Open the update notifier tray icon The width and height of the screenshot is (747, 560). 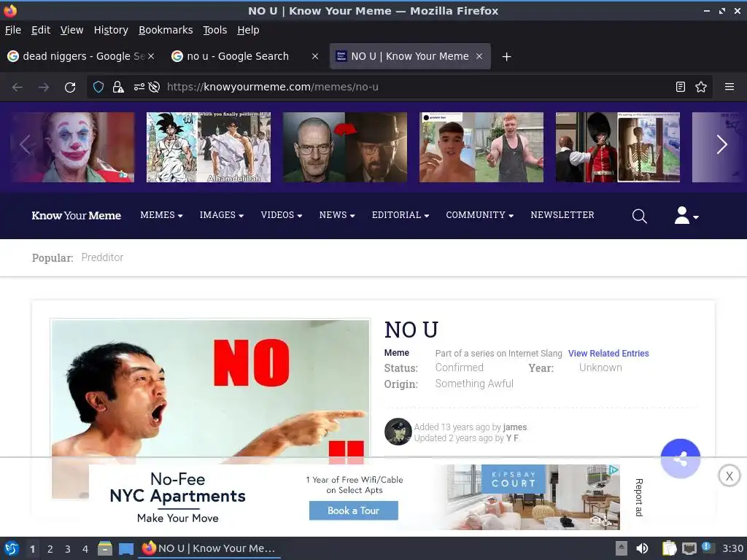point(707,548)
